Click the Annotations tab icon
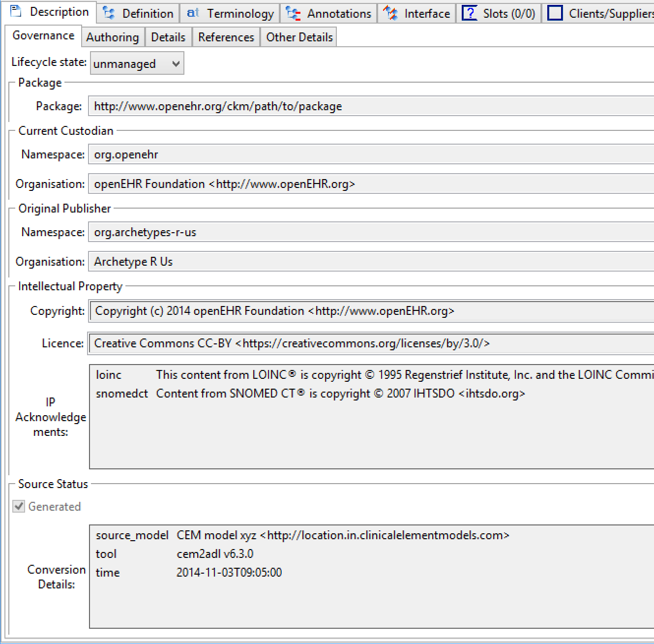Image resolution: width=654 pixels, height=644 pixels. pos(293,13)
